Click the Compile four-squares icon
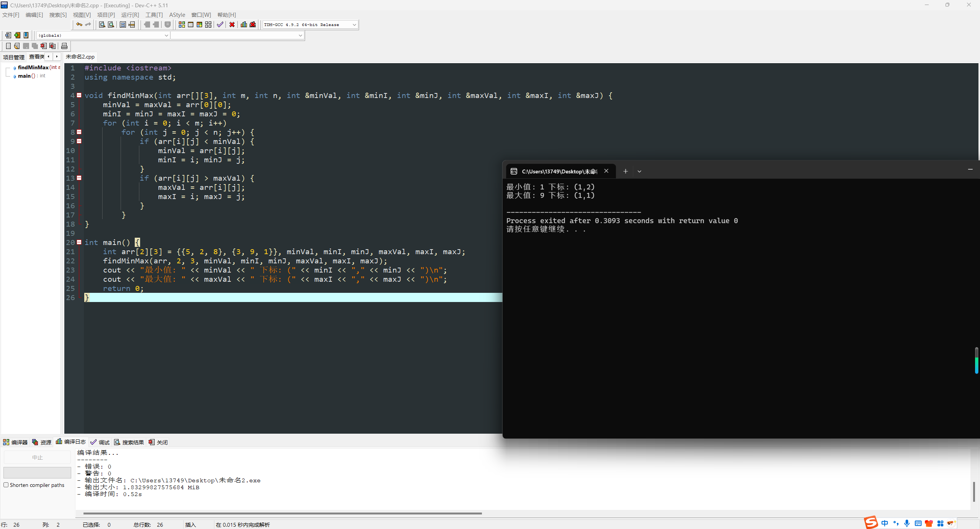Viewport: 980px width, 529px height. click(x=182, y=24)
